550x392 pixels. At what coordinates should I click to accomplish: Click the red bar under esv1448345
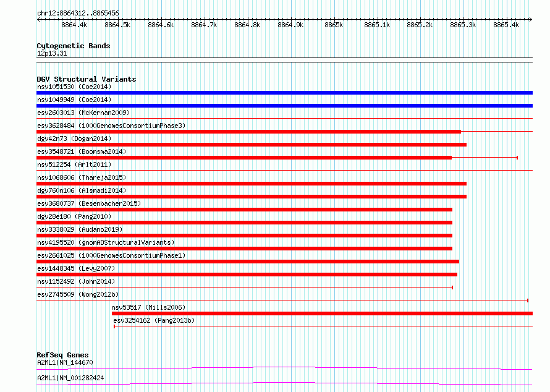coord(247,275)
